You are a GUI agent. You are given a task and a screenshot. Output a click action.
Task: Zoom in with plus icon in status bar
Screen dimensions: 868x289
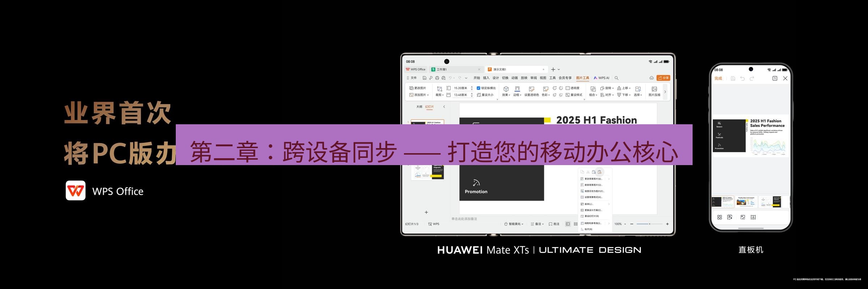[667, 224]
